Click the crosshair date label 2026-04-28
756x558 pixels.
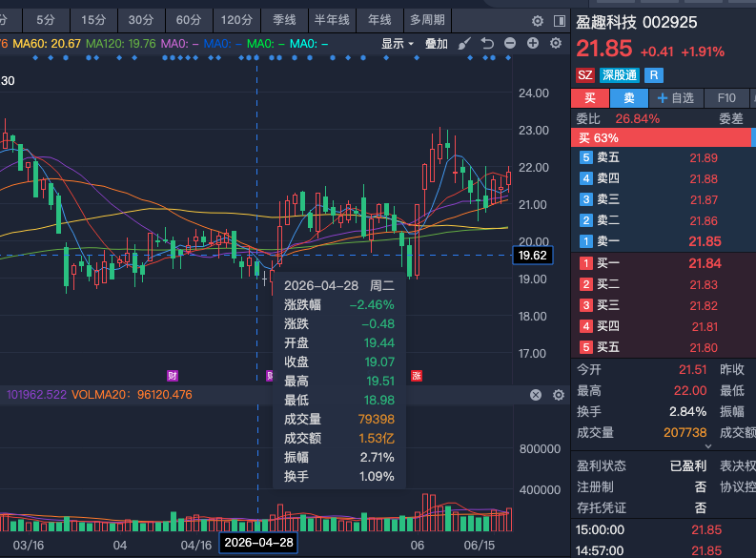[258, 543]
